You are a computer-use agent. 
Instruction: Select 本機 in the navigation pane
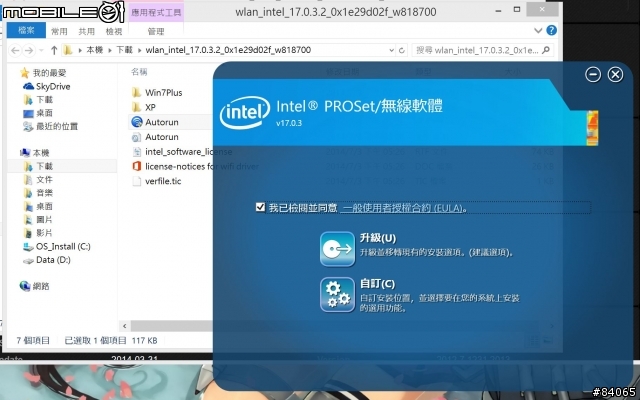(x=41, y=153)
